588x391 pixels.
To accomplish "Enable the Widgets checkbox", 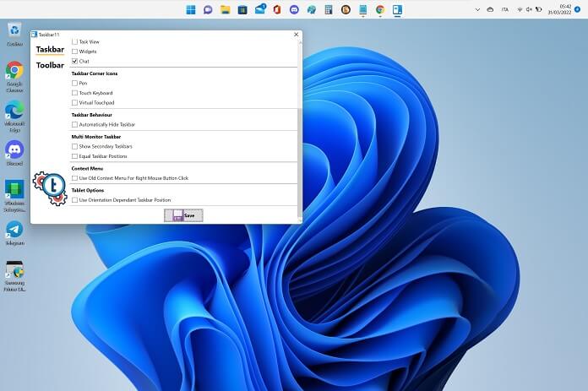I will click(x=74, y=52).
